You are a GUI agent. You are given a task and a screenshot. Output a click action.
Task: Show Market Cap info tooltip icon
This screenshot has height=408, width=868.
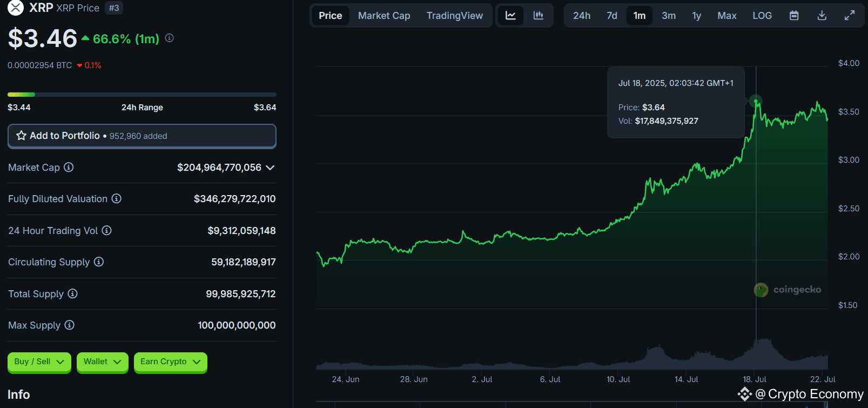[69, 167]
